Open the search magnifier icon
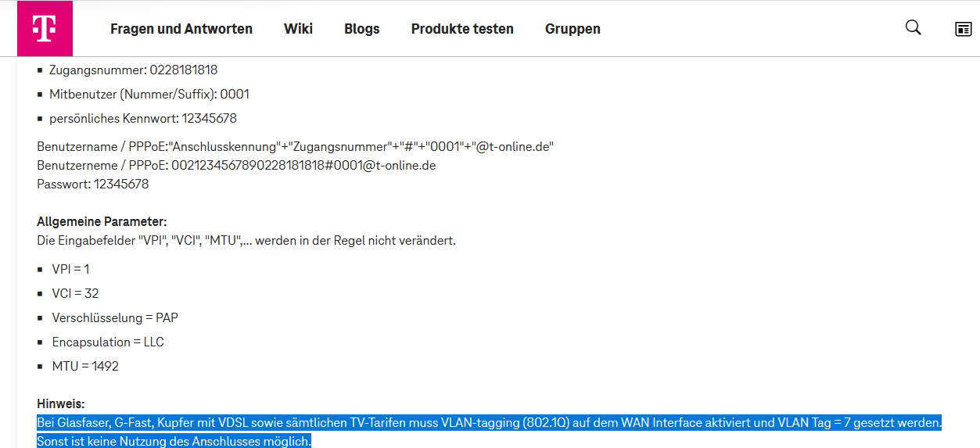This screenshot has width=980, height=448. (913, 28)
